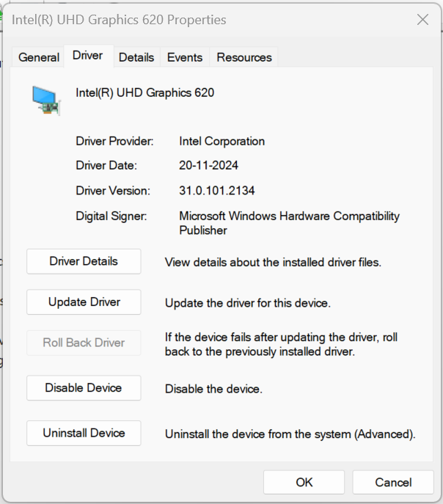Click the Digital Signer label
Image resolution: width=443 pixels, height=504 pixels.
click(111, 216)
